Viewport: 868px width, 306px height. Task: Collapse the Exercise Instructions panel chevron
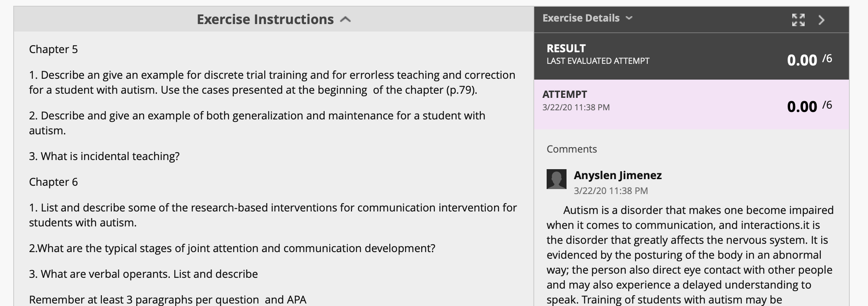(x=345, y=19)
